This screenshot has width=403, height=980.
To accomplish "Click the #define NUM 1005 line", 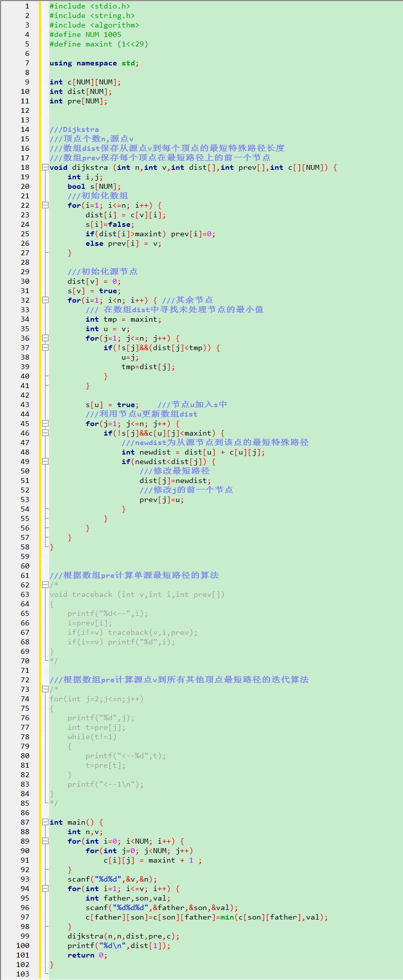I will (85, 34).
